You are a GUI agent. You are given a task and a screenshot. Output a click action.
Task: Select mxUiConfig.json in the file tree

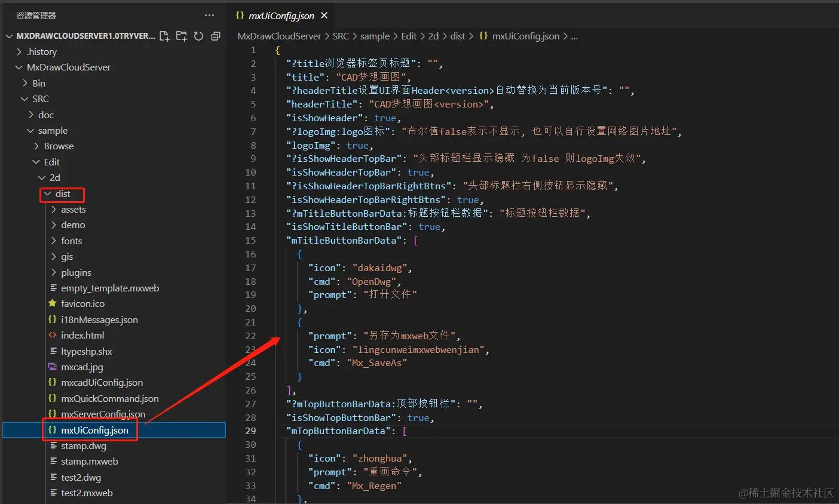[94, 430]
